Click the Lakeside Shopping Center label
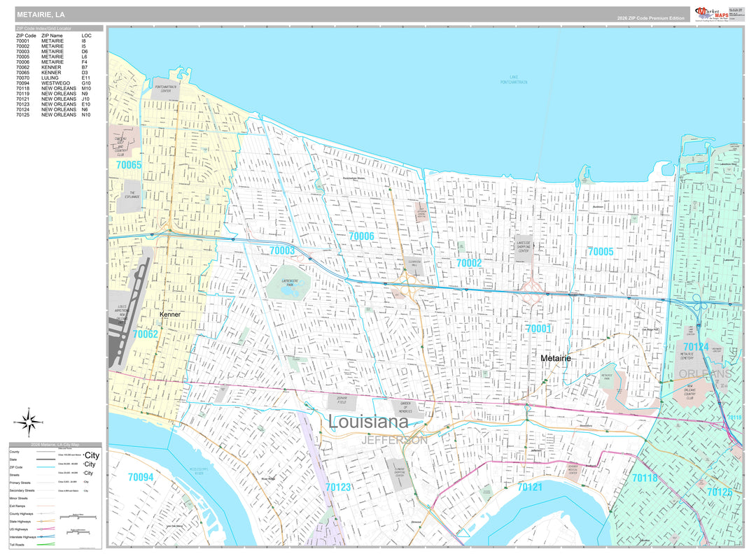 pos(524,247)
